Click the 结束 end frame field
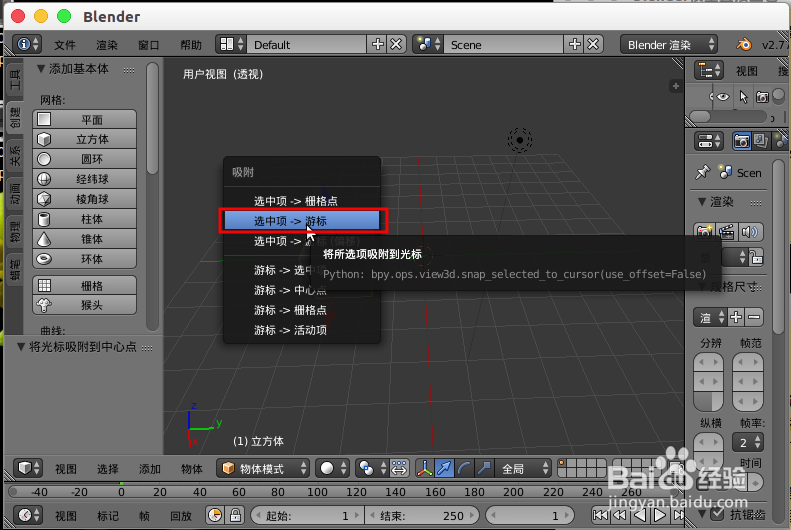The image size is (791, 530). pyautogui.click(x=421, y=515)
